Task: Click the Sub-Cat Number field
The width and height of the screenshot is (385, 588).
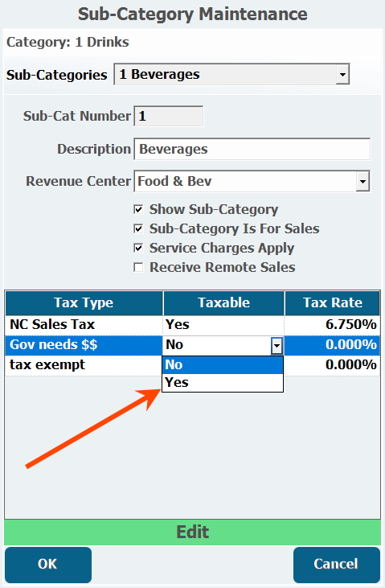Action: pyautogui.click(x=169, y=117)
